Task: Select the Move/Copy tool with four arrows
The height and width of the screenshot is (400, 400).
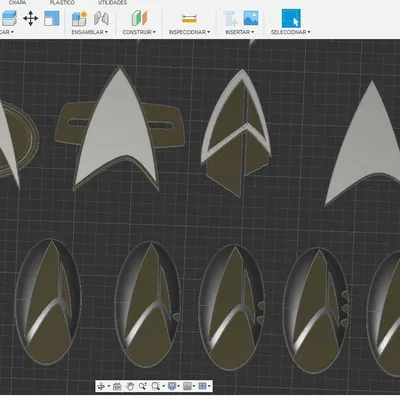Action: [x=31, y=18]
